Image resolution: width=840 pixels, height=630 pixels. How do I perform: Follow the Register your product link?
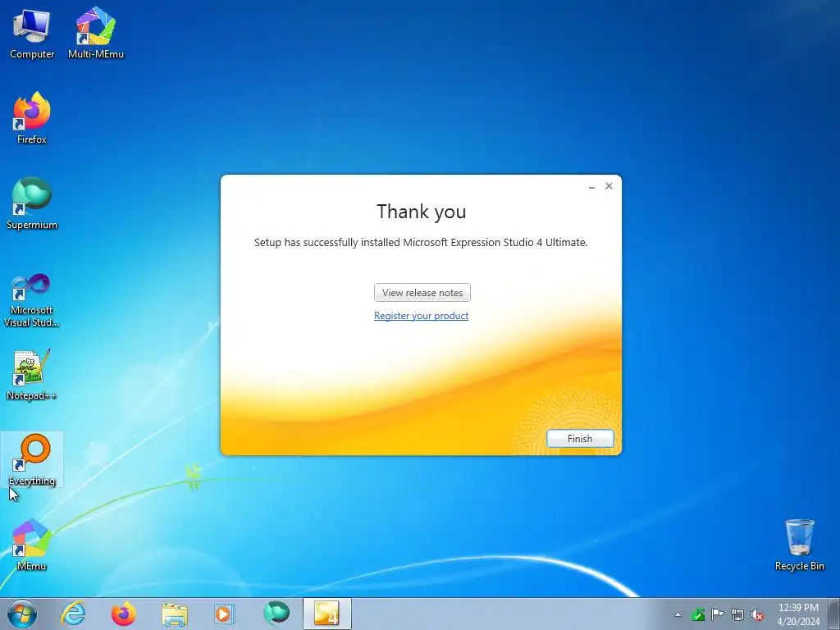421,316
